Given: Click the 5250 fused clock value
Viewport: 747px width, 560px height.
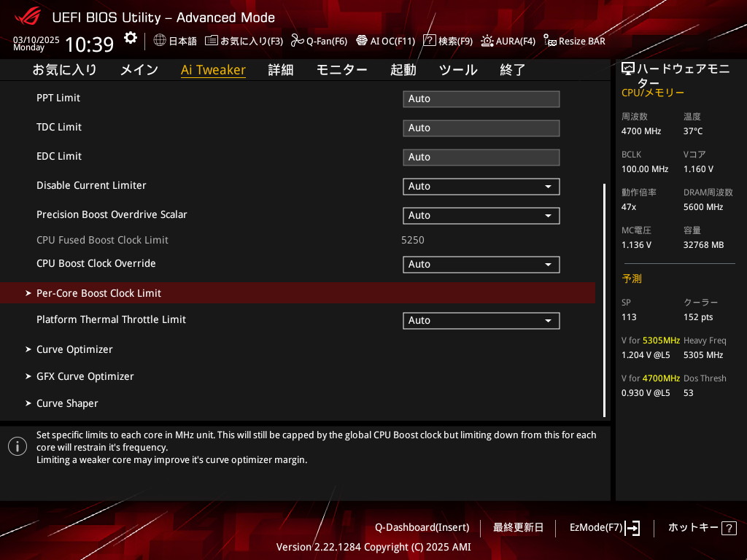Looking at the screenshot, I should [x=413, y=240].
